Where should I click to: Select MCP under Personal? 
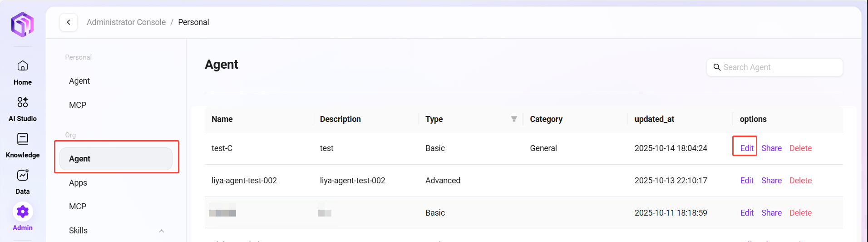coord(78,105)
